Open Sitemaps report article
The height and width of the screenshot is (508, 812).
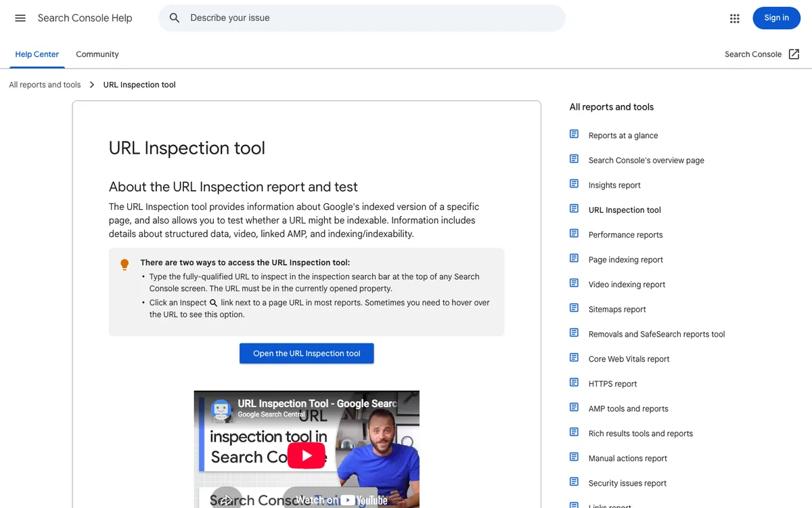pos(617,310)
